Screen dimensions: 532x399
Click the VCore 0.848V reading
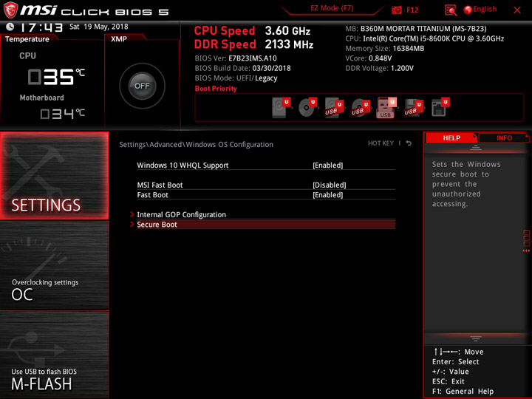[x=369, y=58]
